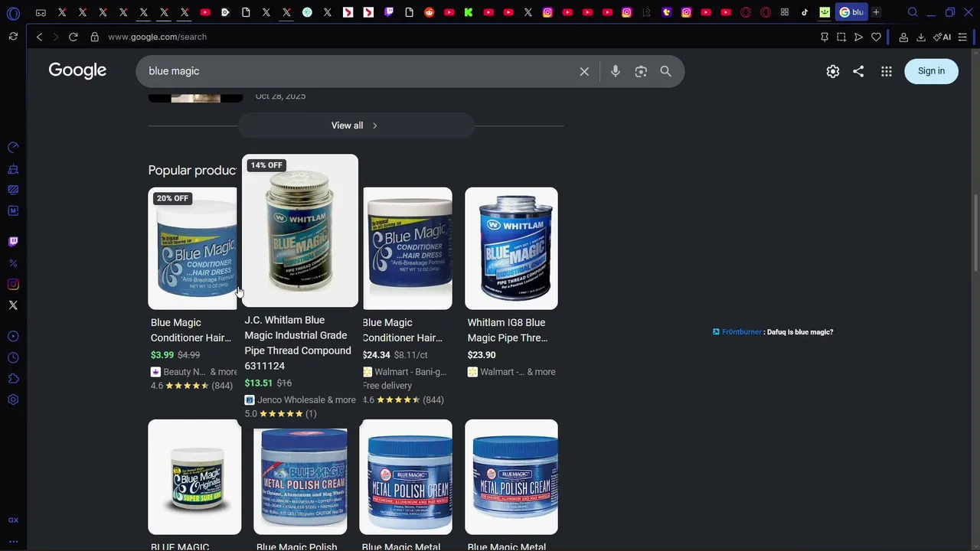Open J.C. Whitlam Blue Magic Industrial Grade title
Image resolution: width=980 pixels, height=551 pixels.
[298, 343]
